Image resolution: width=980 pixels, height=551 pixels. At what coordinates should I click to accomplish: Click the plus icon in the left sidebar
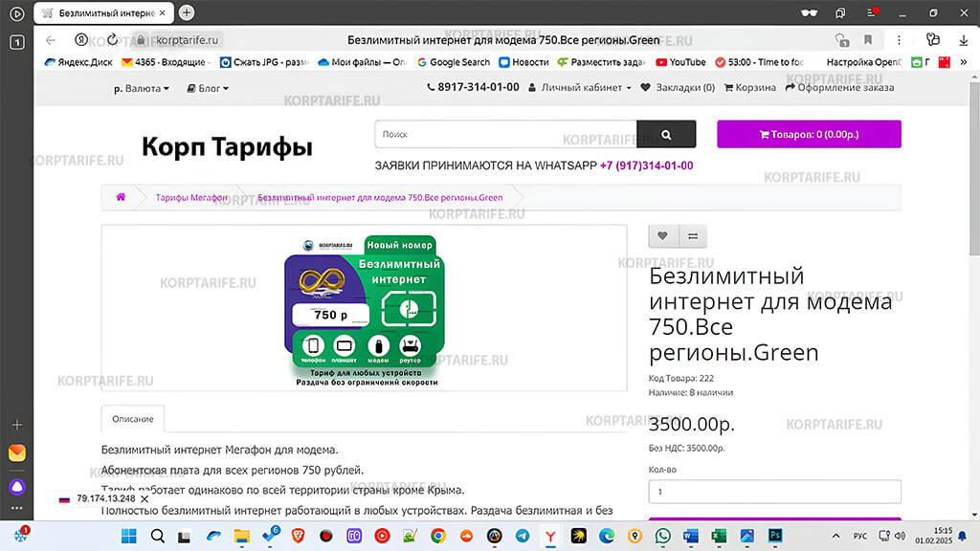click(x=17, y=425)
